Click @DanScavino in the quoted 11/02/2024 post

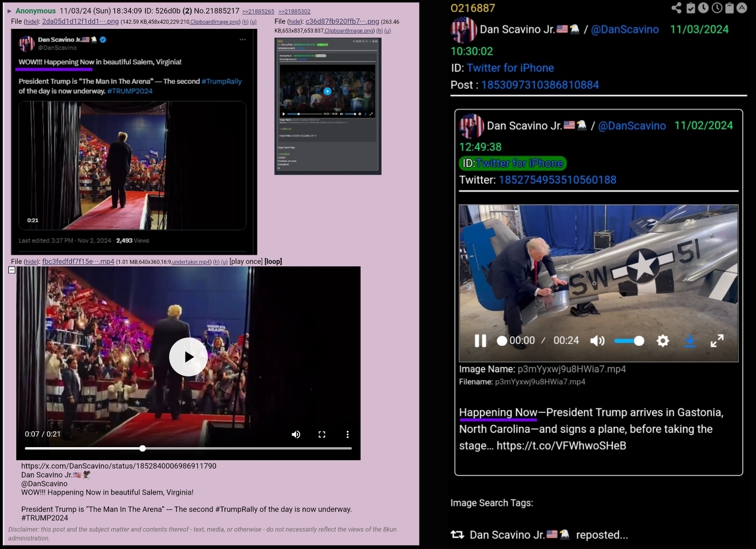coord(632,126)
